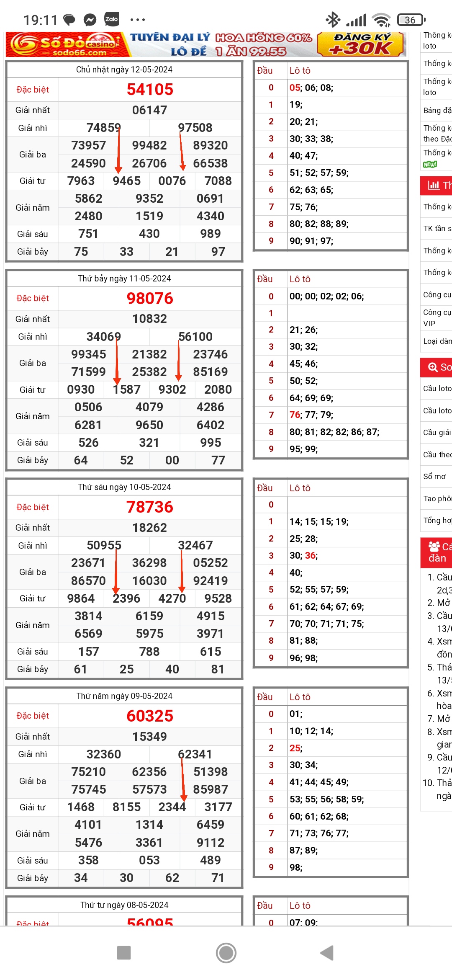452x980 pixels.
Task: Tap the number 62356 in 09-05 results
Action: pyautogui.click(x=149, y=772)
